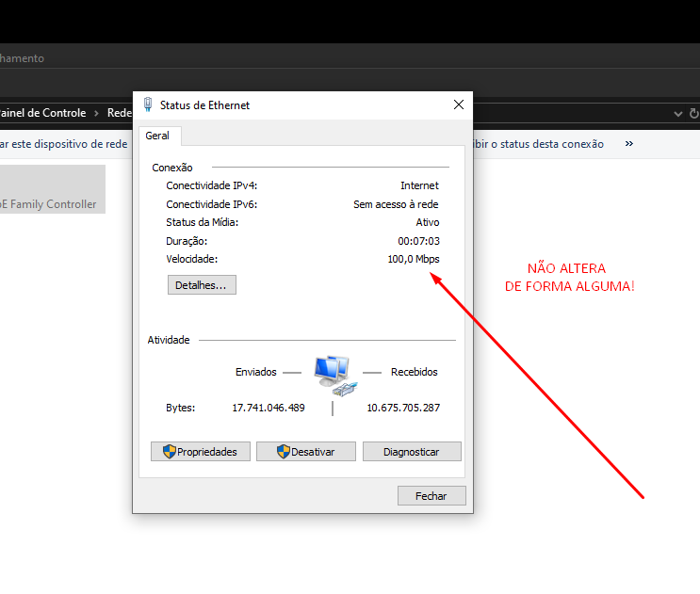The image size is (700, 594).
Task: Click the Ethernet plug icon in dialog title
Action: click(x=148, y=104)
